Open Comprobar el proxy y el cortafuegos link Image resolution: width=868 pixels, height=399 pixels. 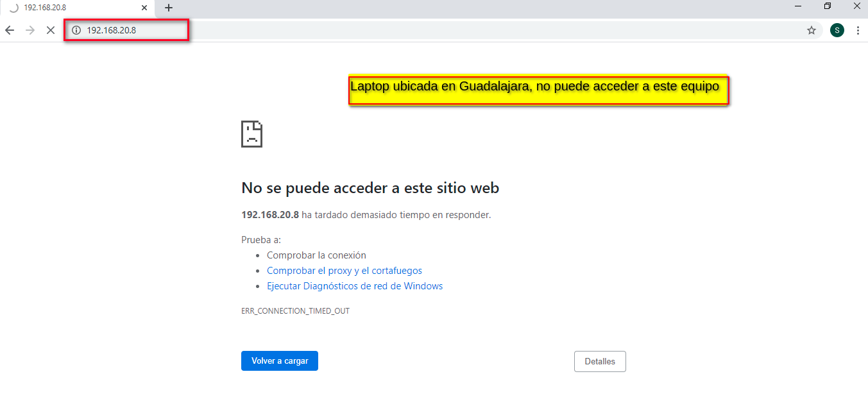click(x=344, y=271)
